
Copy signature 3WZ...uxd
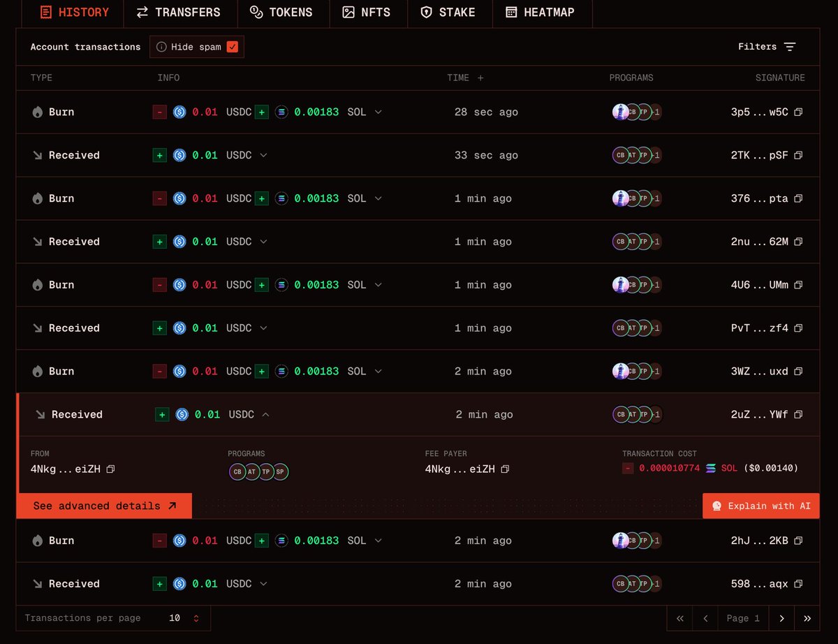click(798, 372)
